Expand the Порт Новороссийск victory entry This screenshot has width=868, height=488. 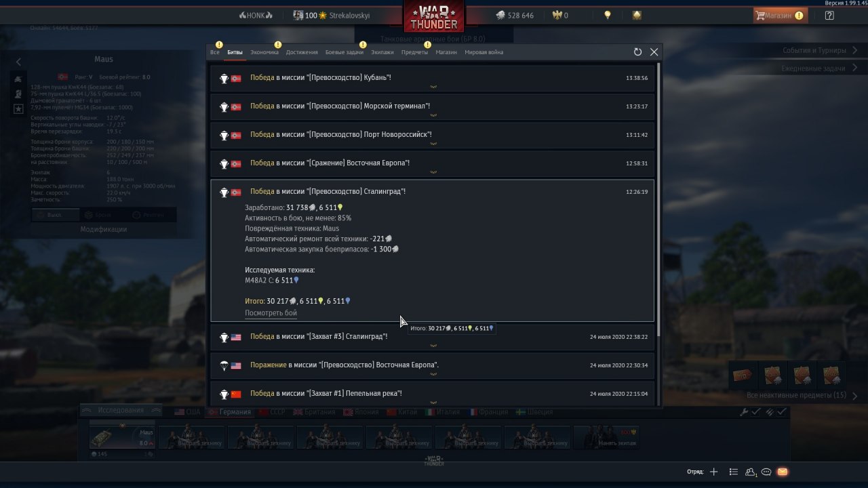click(x=433, y=135)
